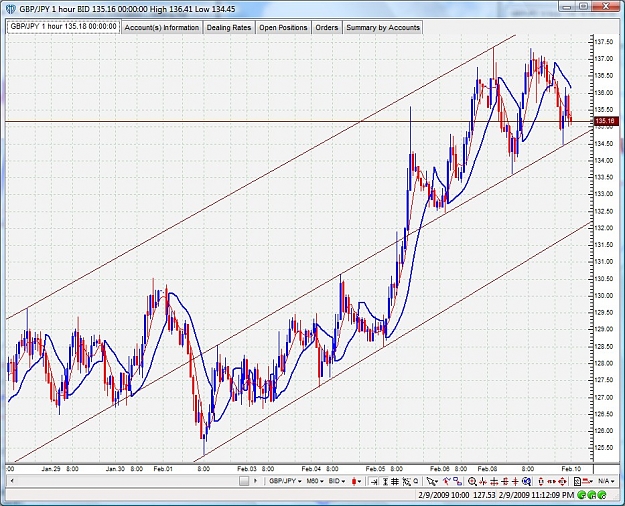This screenshot has width=625, height=506.
Task: Click the second green connection status icon
Action: [591, 495]
